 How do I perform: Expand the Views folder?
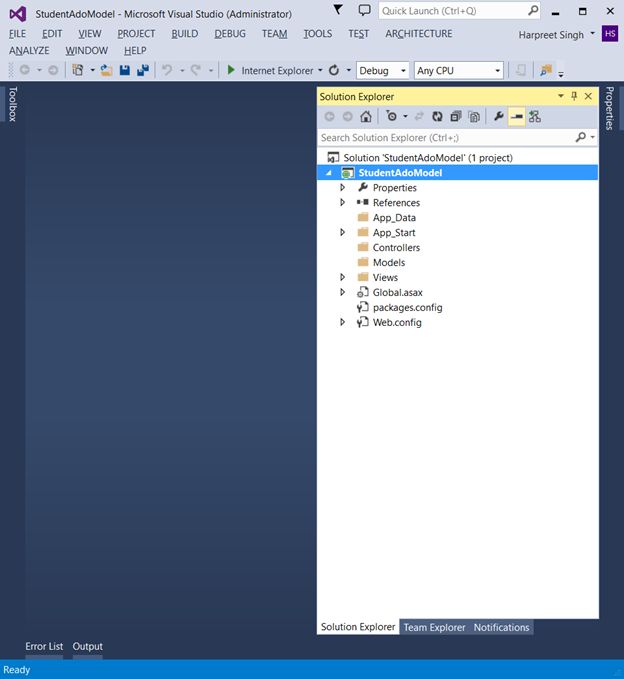343,277
